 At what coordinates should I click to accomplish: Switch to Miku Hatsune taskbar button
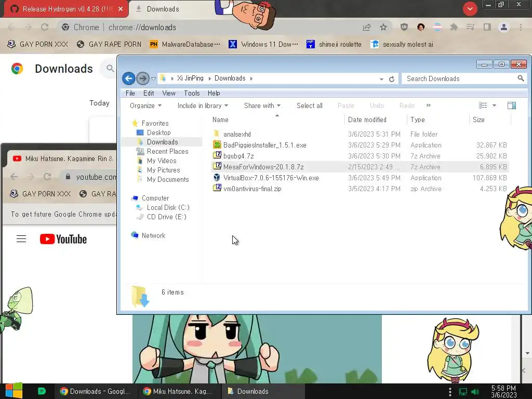coord(179,391)
